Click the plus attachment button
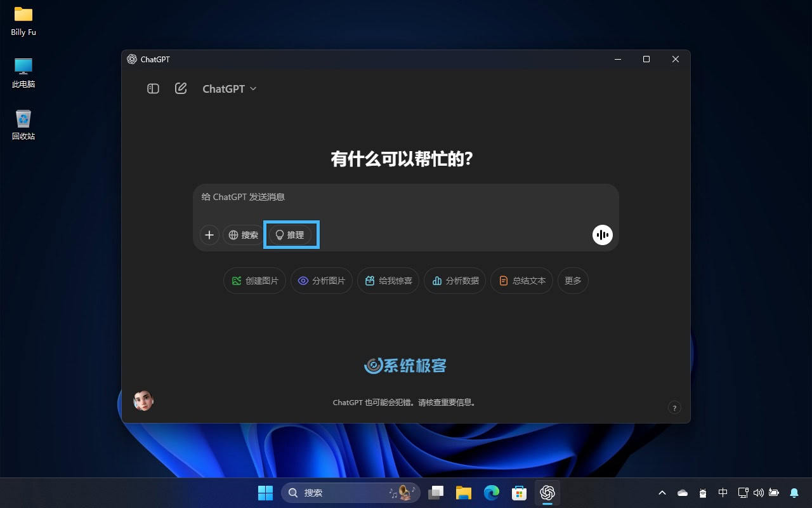This screenshot has width=812, height=508. [x=209, y=235]
